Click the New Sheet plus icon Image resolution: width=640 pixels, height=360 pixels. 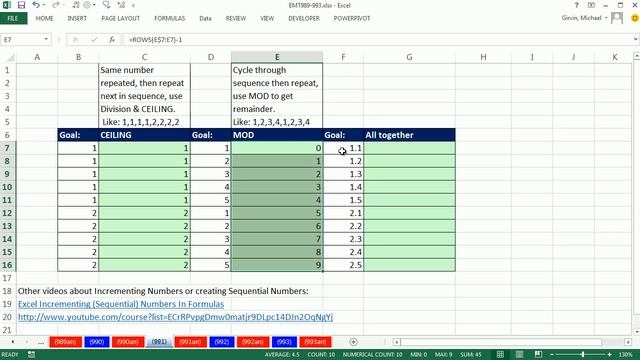coord(353,342)
